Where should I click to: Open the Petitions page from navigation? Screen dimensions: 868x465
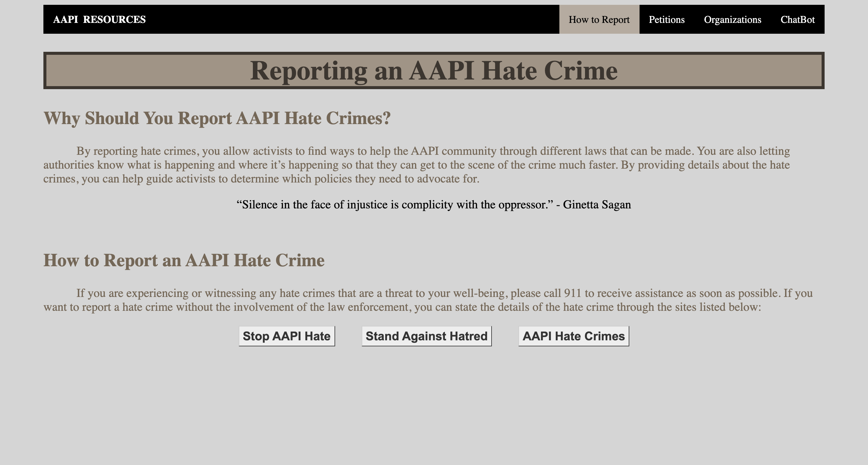[666, 20]
